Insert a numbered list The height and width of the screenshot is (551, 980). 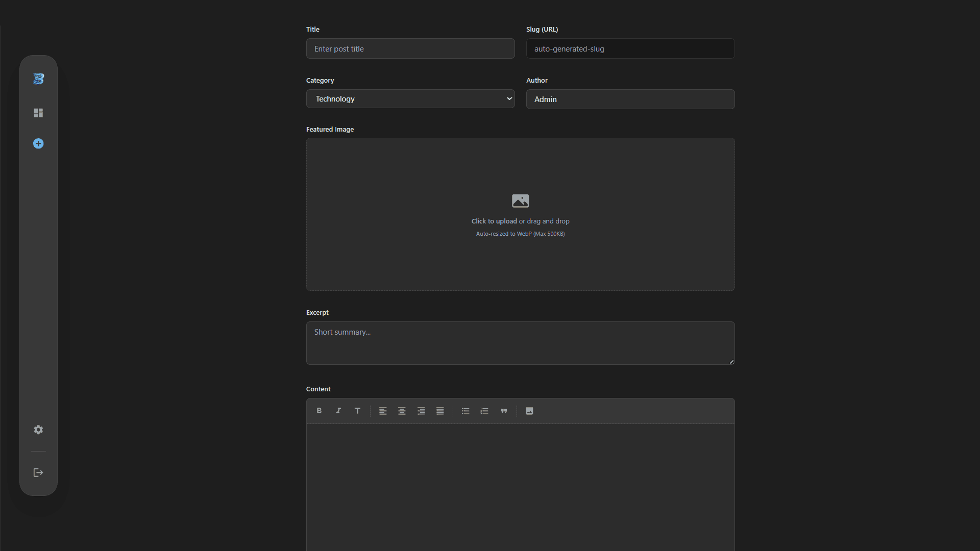[x=484, y=411]
